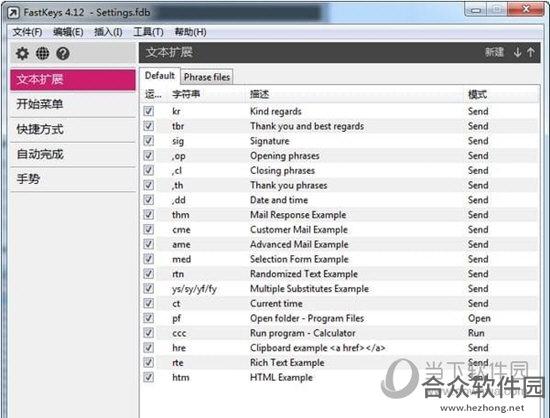Screen dimensions: 550x418
Task: Open the 工具(T) menu
Action: [148, 32]
